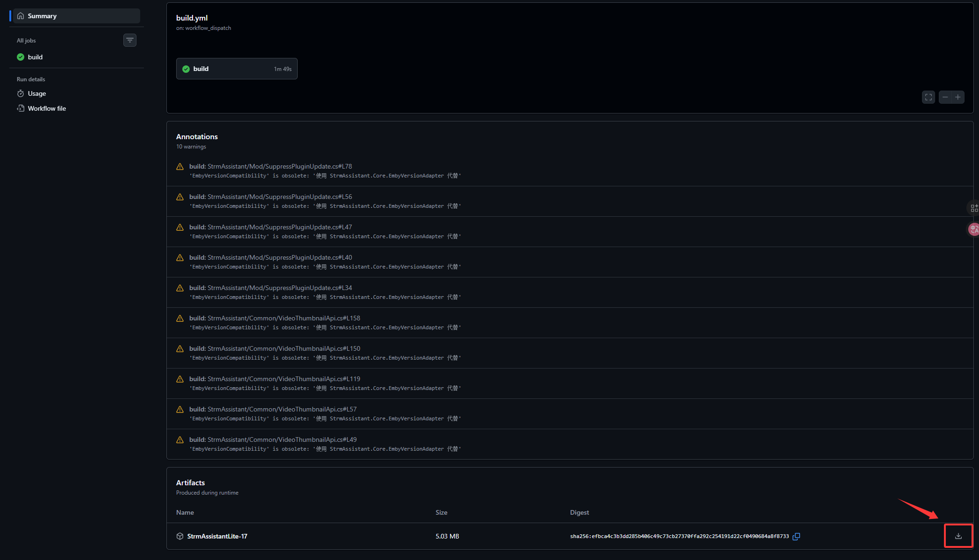The height and width of the screenshot is (560, 979).
Task: Click fullscreen icon in workflow graph
Action: (928, 97)
